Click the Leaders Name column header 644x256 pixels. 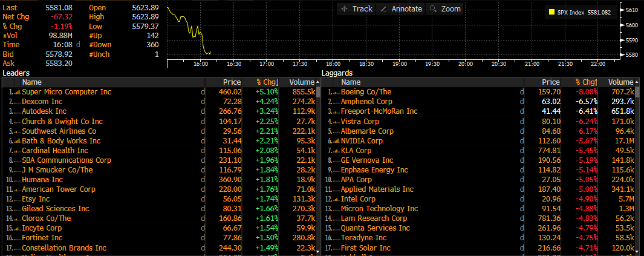click(x=32, y=82)
